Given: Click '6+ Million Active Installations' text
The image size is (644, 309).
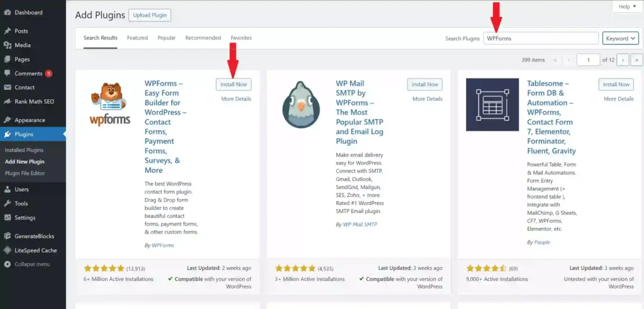Looking at the screenshot, I should 118,279.
